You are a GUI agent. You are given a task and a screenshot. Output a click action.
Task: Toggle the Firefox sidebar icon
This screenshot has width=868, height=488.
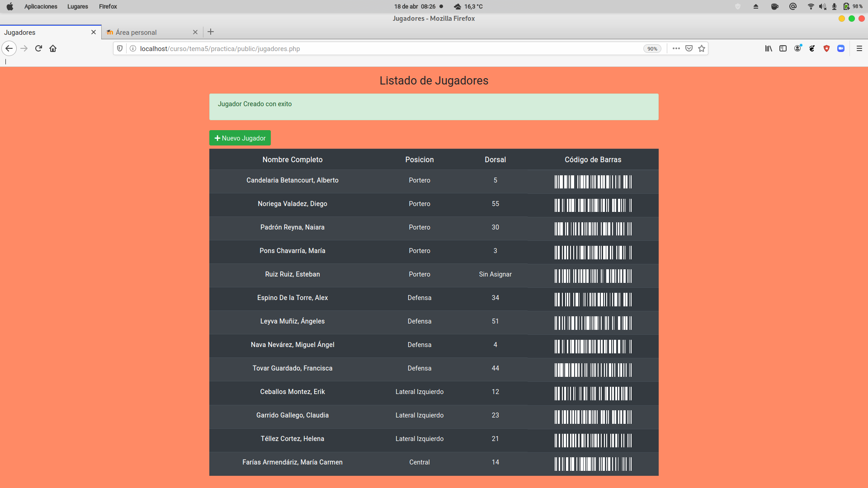click(x=783, y=48)
